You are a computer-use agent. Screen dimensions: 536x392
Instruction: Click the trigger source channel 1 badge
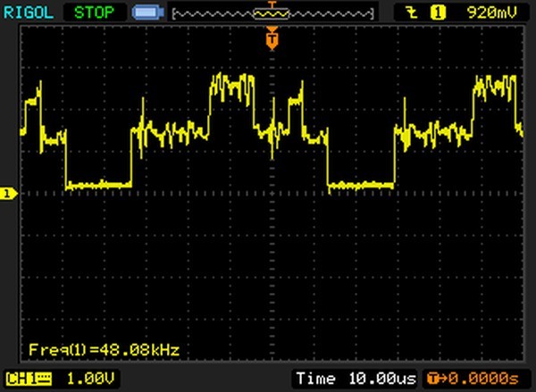tap(438, 13)
